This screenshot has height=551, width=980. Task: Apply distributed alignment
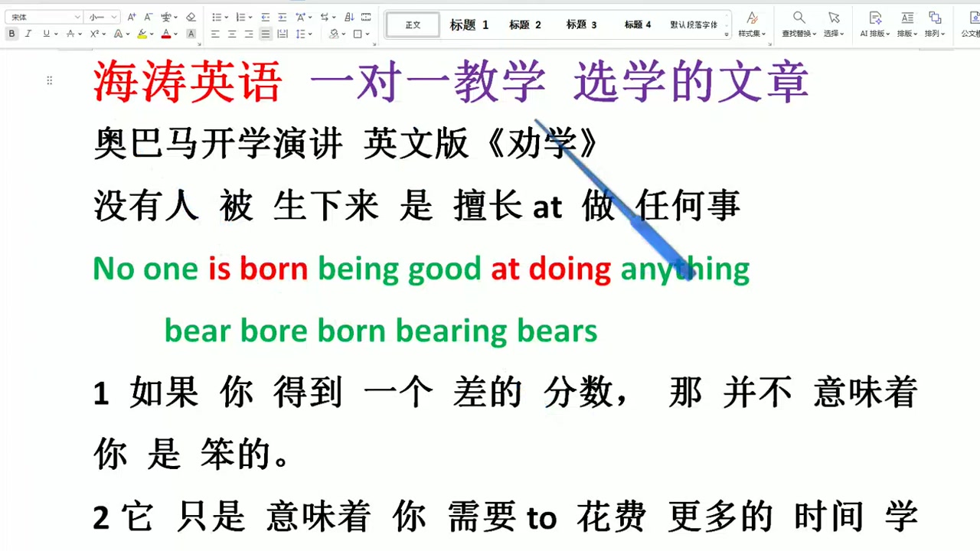click(x=283, y=34)
